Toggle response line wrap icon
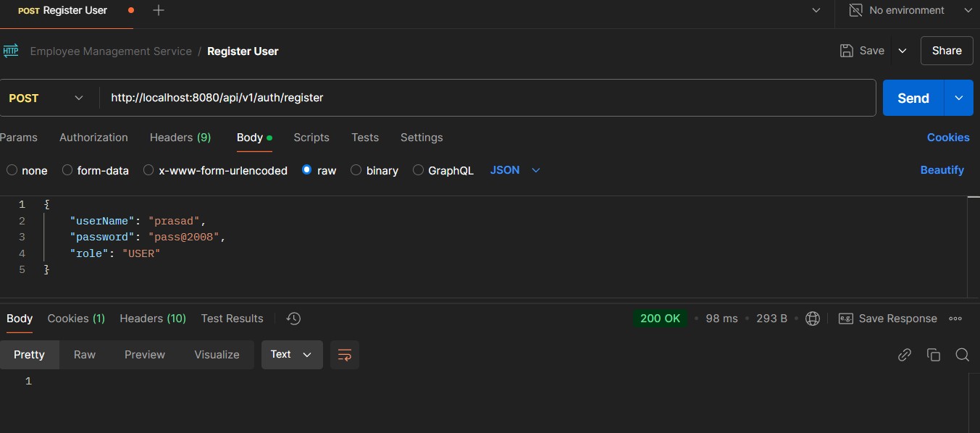The image size is (980, 433). (345, 355)
